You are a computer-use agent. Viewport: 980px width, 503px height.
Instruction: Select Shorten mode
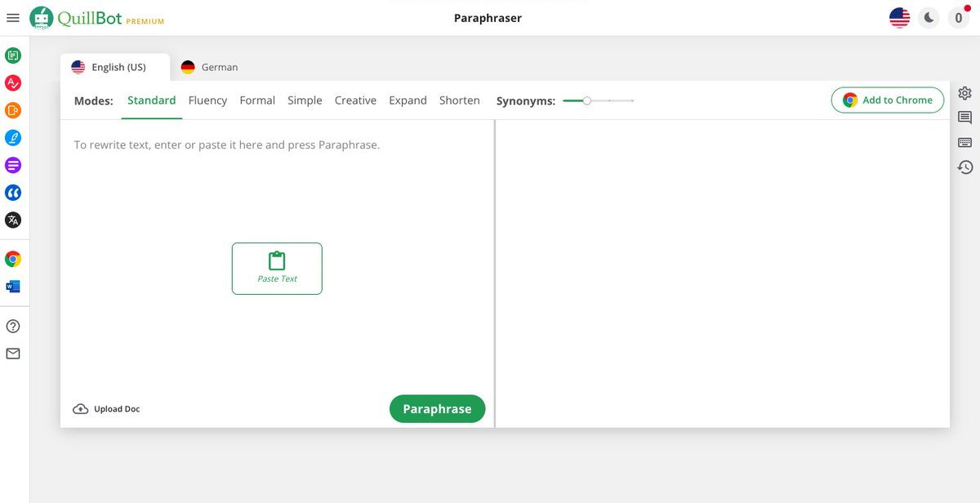click(460, 100)
